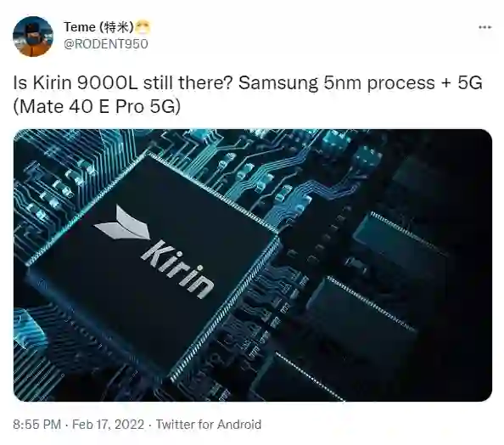The width and height of the screenshot is (504, 445).
Task: Click the "+ 5G" text in tweet
Action: tap(462, 82)
